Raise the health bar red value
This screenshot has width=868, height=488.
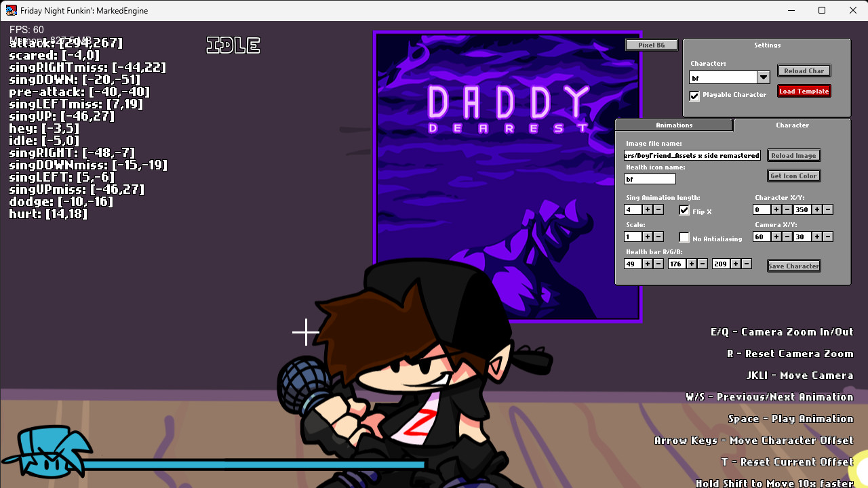[x=648, y=264]
